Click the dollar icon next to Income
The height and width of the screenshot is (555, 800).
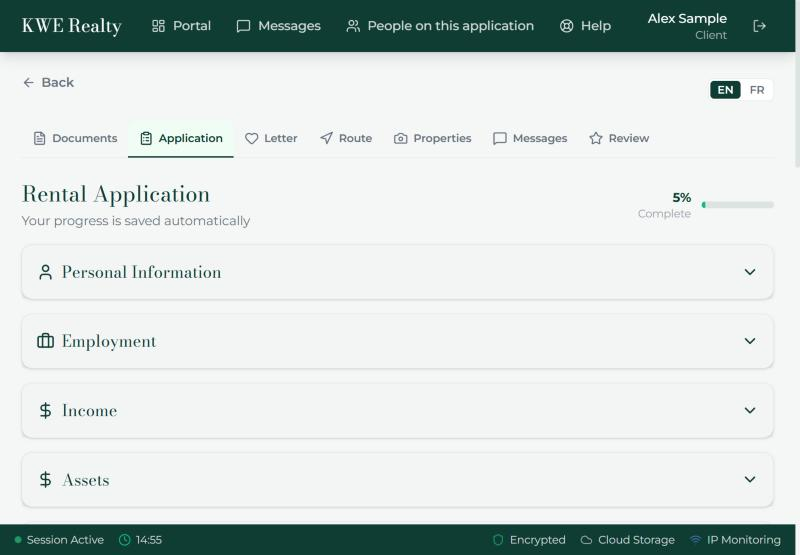pos(45,410)
